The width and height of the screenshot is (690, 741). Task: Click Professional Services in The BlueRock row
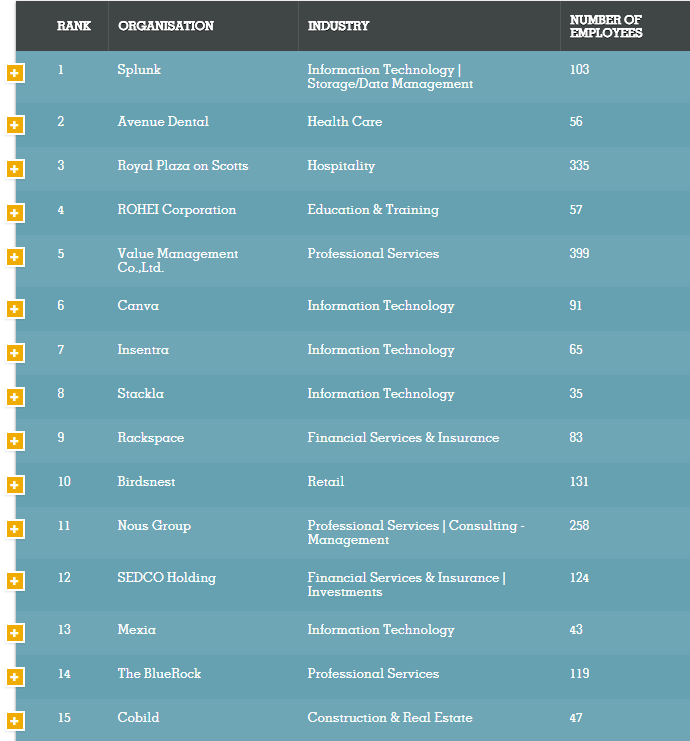(373, 673)
